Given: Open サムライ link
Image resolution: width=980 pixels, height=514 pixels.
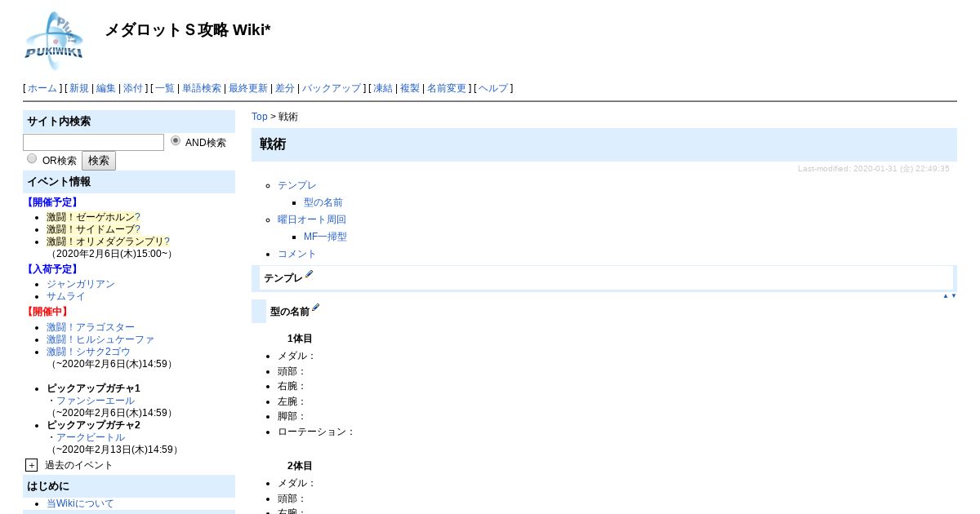Looking at the screenshot, I should click(x=66, y=296).
